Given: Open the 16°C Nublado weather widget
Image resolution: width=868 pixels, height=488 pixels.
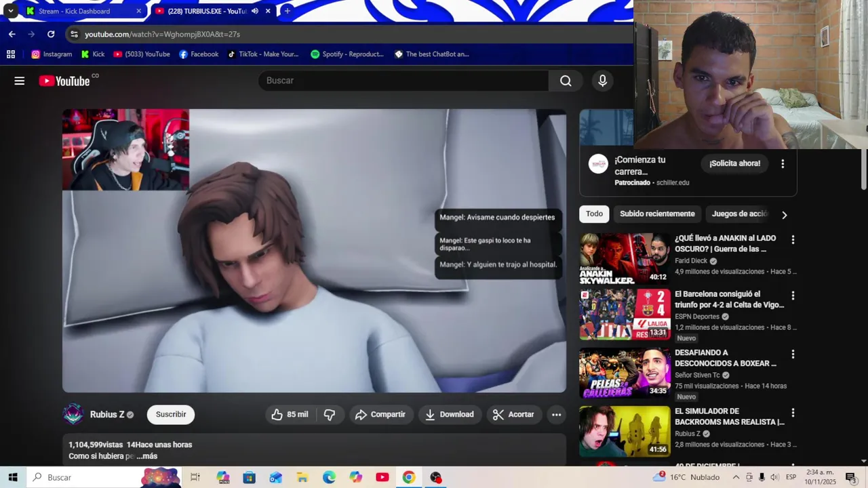Looking at the screenshot, I should coord(686,477).
